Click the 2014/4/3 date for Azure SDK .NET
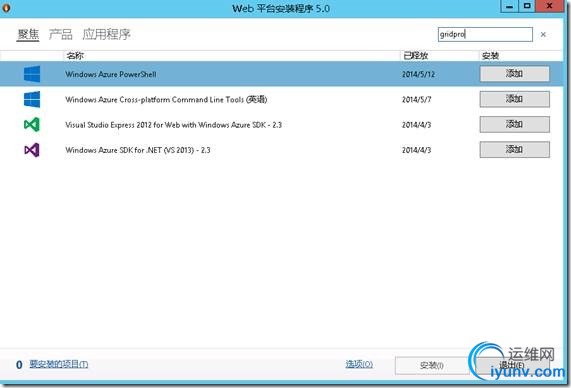The width and height of the screenshot is (571, 388). tap(417, 150)
